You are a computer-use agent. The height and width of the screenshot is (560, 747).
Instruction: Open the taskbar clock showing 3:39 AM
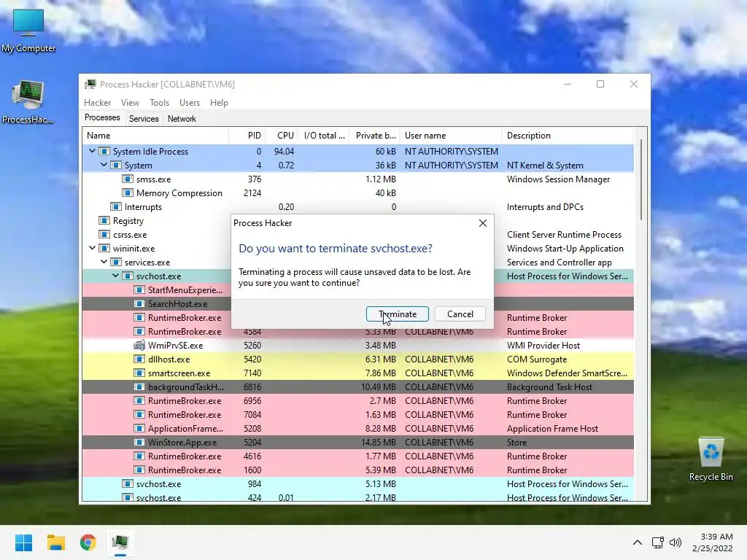coord(713,542)
